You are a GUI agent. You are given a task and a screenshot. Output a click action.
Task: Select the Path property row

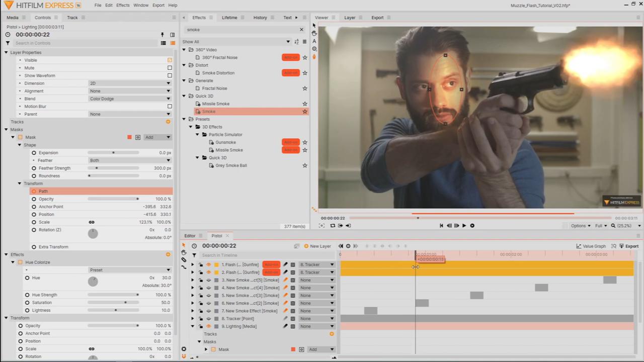[101, 191]
